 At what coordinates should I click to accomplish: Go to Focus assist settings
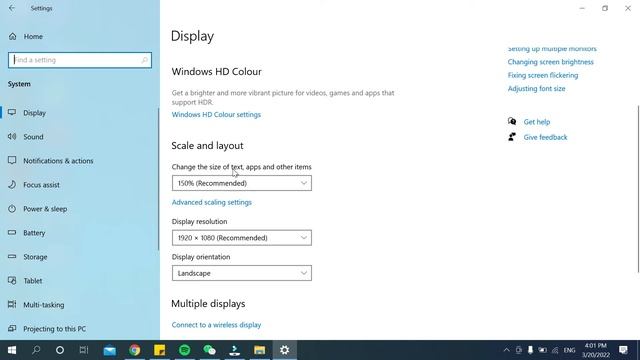pyautogui.click(x=41, y=185)
